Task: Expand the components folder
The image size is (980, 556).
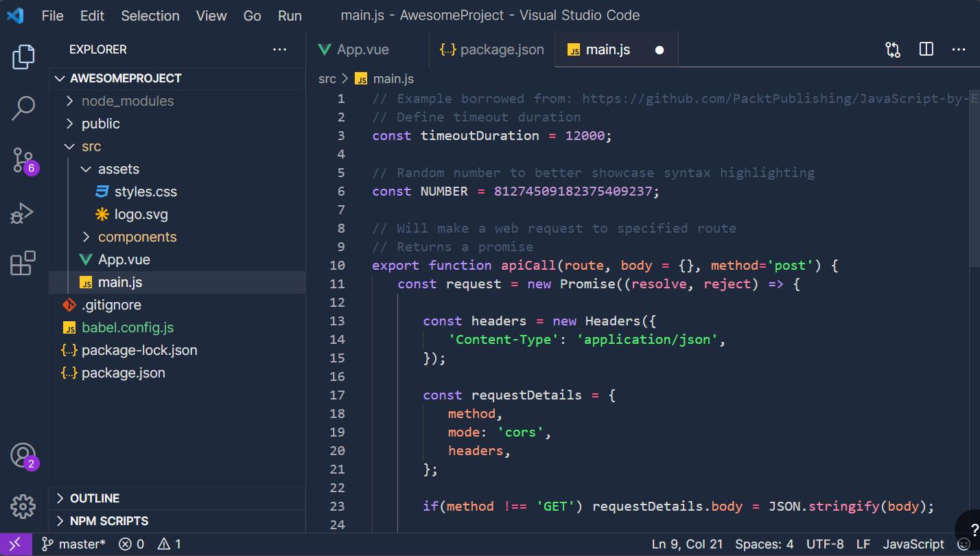Action: 177,237
